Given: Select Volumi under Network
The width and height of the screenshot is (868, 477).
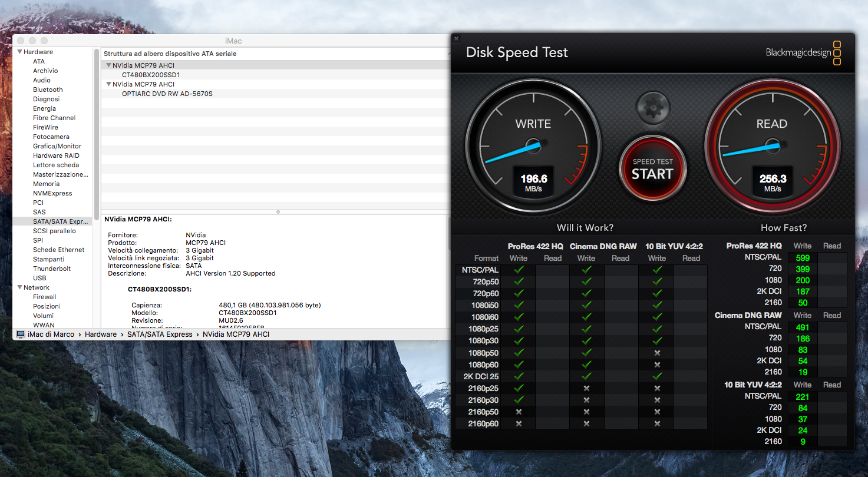Looking at the screenshot, I should click(x=44, y=316).
